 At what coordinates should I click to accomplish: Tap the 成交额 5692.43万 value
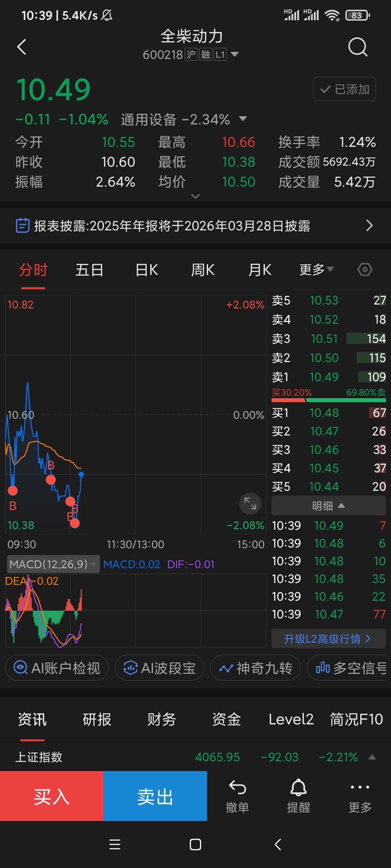(349, 162)
